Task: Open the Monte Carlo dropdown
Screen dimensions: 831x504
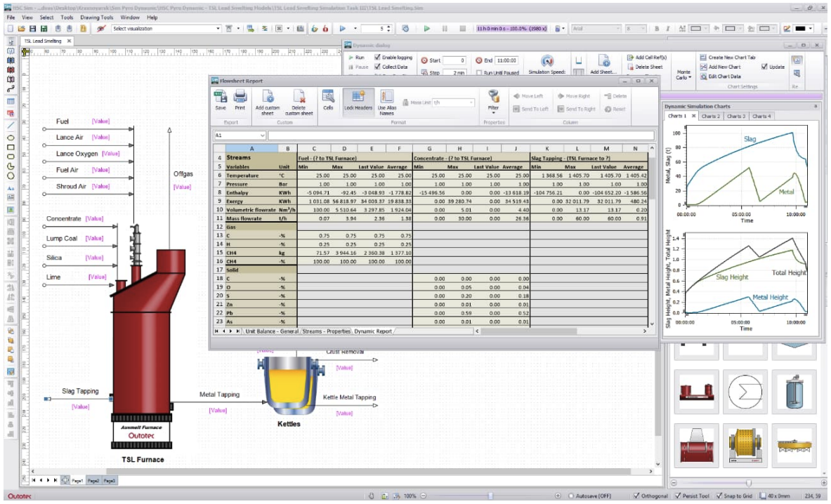Action: tap(683, 74)
